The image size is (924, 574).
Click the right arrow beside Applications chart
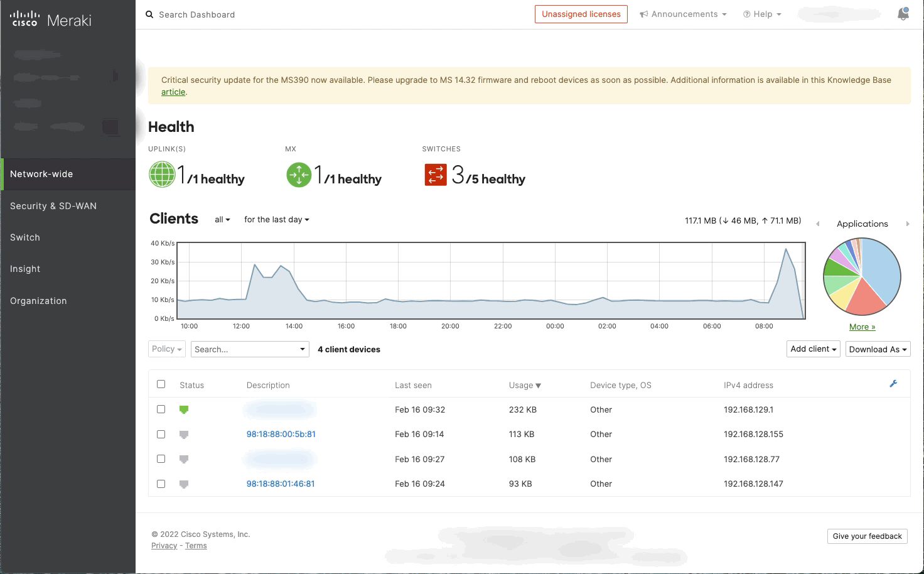908,224
